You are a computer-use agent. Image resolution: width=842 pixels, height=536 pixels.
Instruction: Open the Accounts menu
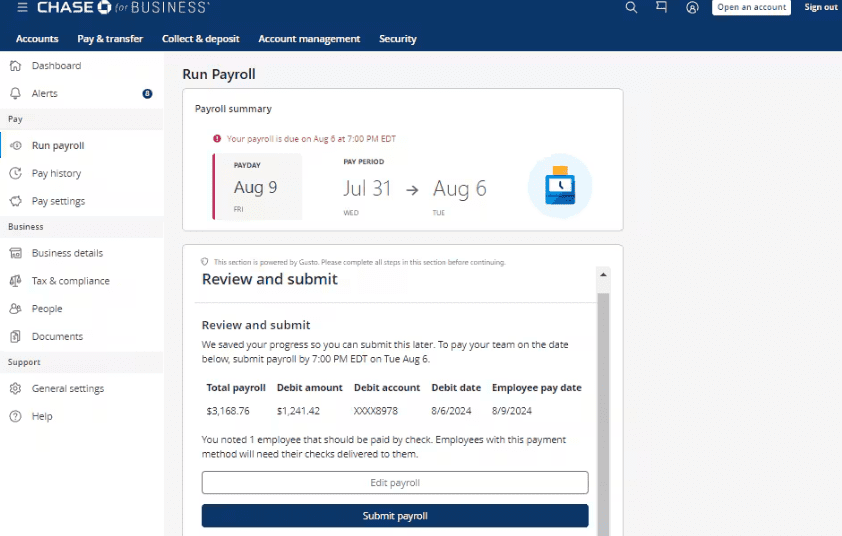point(37,39)
